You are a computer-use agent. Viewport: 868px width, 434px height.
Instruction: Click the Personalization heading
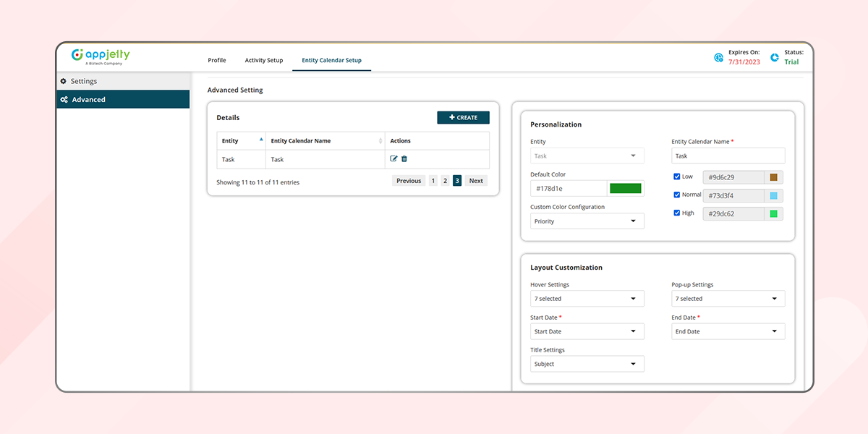coord(556,124)
